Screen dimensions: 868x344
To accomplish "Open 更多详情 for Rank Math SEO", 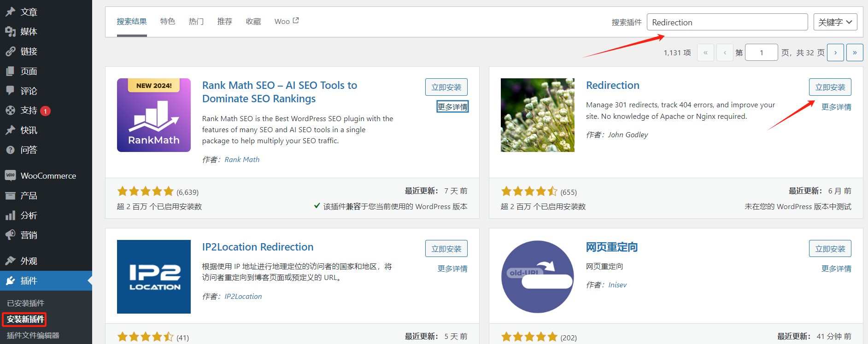I will (452, 107).
